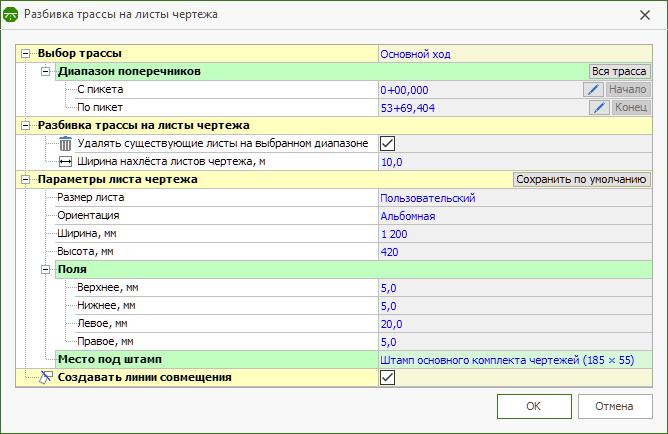Toggle the Создавать линии совмещения checkbox
This screenshot has width=668, height=434.
click(x=387, y=377)
